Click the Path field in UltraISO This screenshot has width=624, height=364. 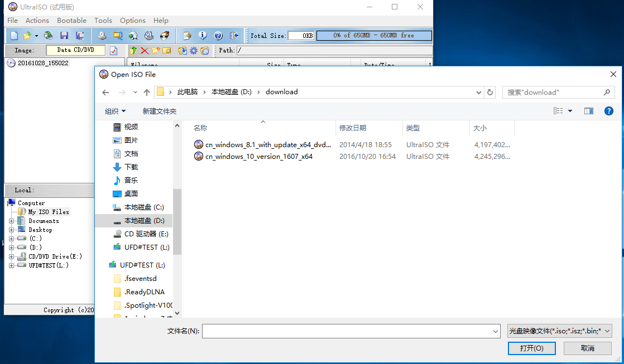pos(334,51)
